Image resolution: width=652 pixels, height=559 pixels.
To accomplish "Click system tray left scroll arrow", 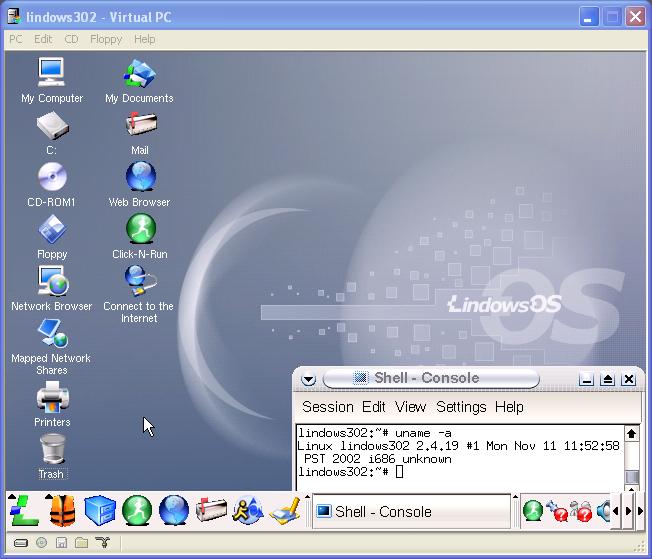I will point(615,511).
